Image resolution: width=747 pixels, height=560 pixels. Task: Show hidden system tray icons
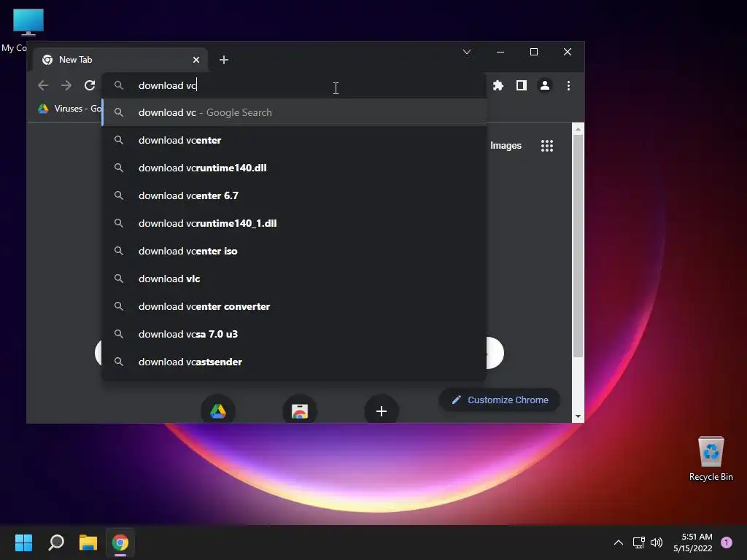(x=619, y=542)
